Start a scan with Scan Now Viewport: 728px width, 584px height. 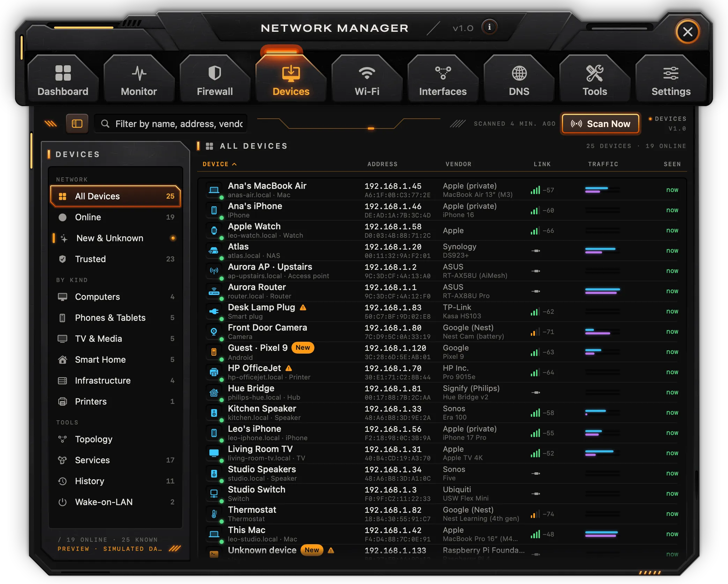[x=601, y=124]
